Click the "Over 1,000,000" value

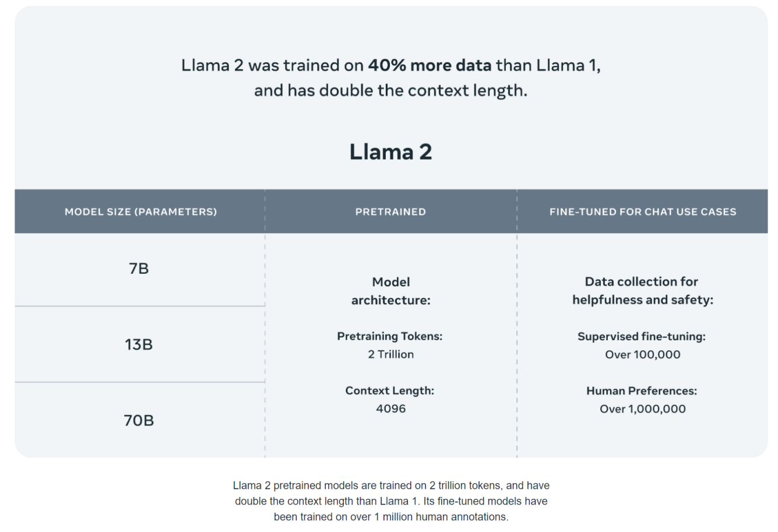(x=642, y=409)
